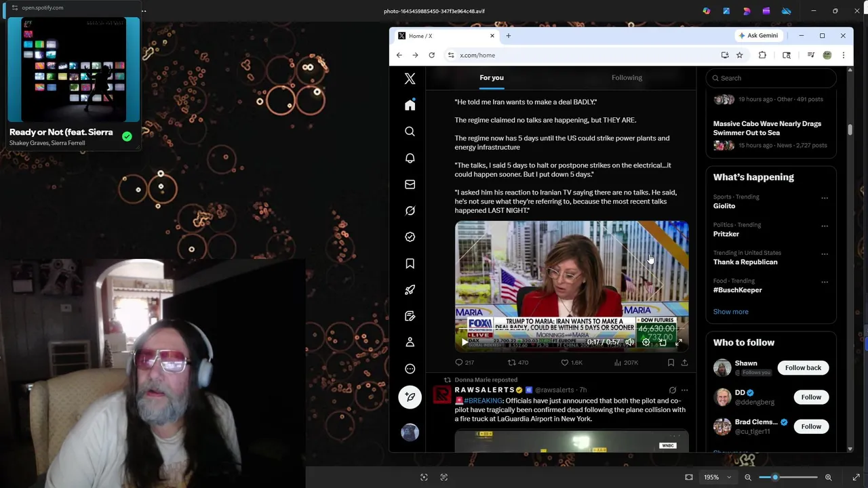
Task: Click Spotify Ready or Not album thumbnail
Action: 74,69
